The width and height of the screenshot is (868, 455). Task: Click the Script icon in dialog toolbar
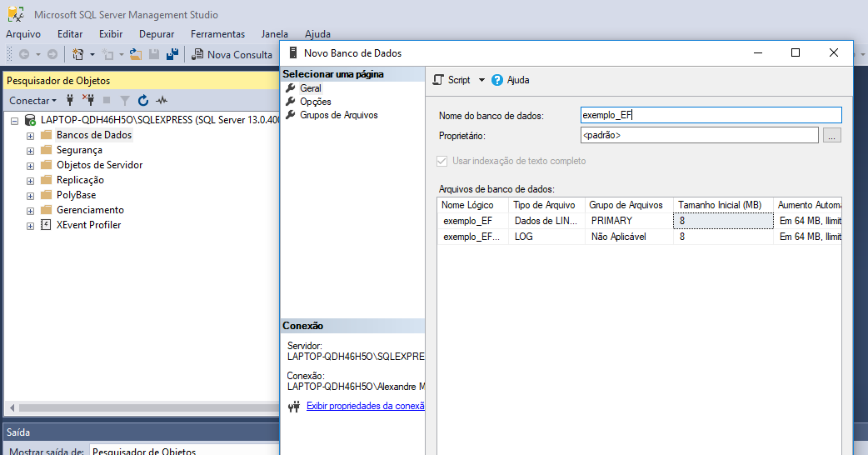[x=438, y=80]
